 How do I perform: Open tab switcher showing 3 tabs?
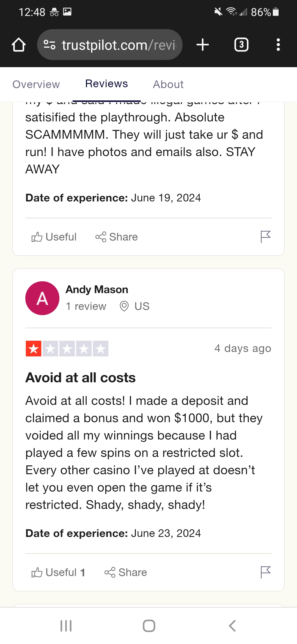tap(241, 45)
